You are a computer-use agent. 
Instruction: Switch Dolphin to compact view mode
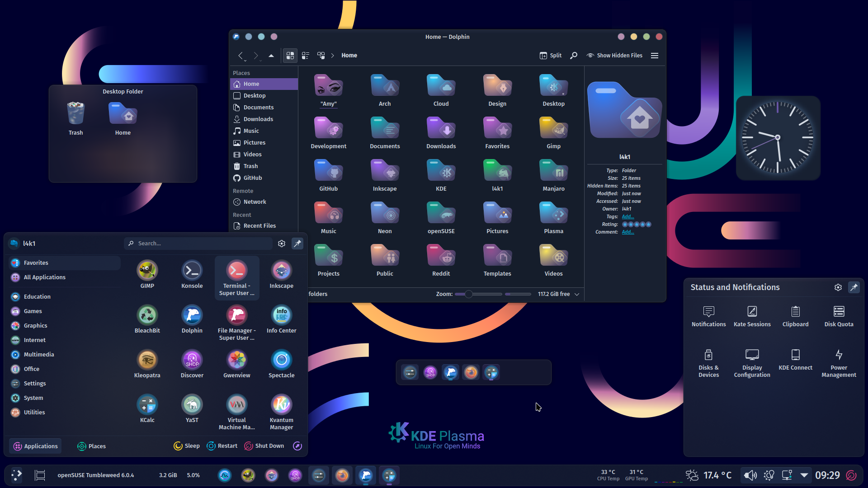(x=306, y=56)
